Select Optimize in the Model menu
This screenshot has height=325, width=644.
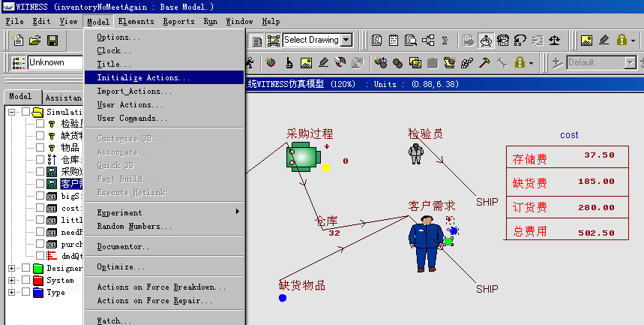[x=121, y=266]
